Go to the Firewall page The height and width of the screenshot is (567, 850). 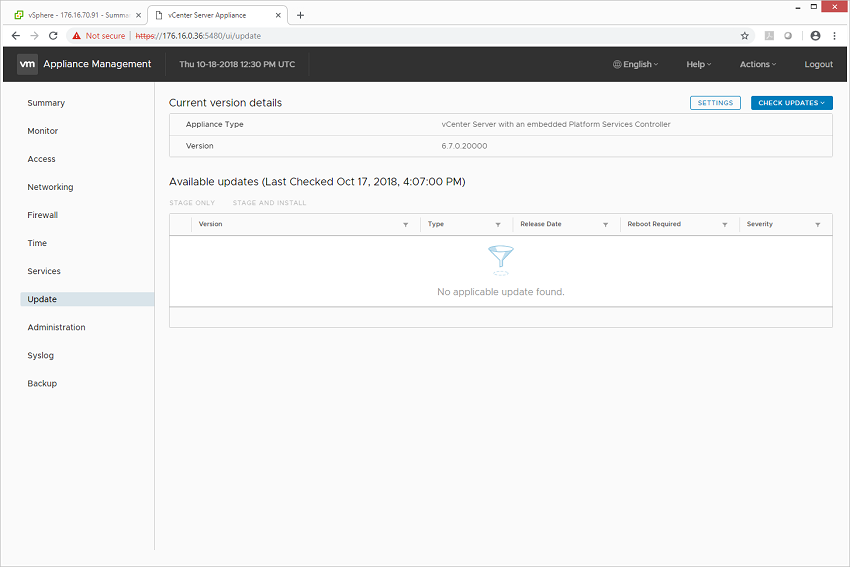[42, 215]
